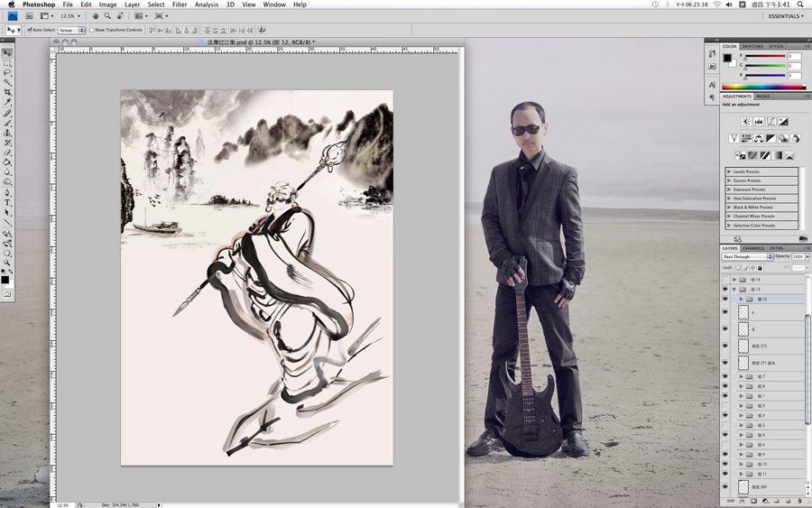This screenshot has width=812, height=508.
Task: Select the Crop tool
Action: [x=6, y=93]
